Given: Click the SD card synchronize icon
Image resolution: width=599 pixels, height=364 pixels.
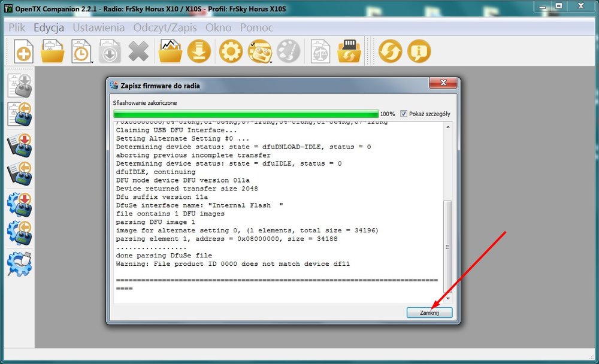Looking at the screenshot, I should [349, 51].
